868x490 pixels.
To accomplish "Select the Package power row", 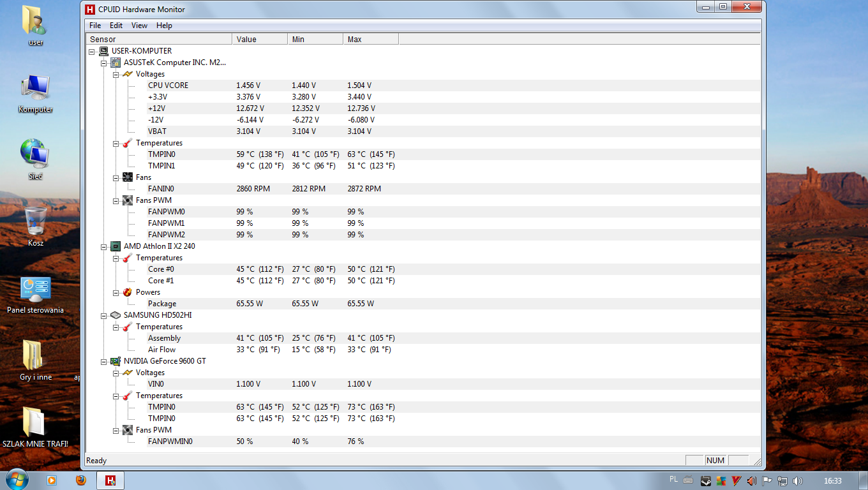I will [x=453, y=304].
